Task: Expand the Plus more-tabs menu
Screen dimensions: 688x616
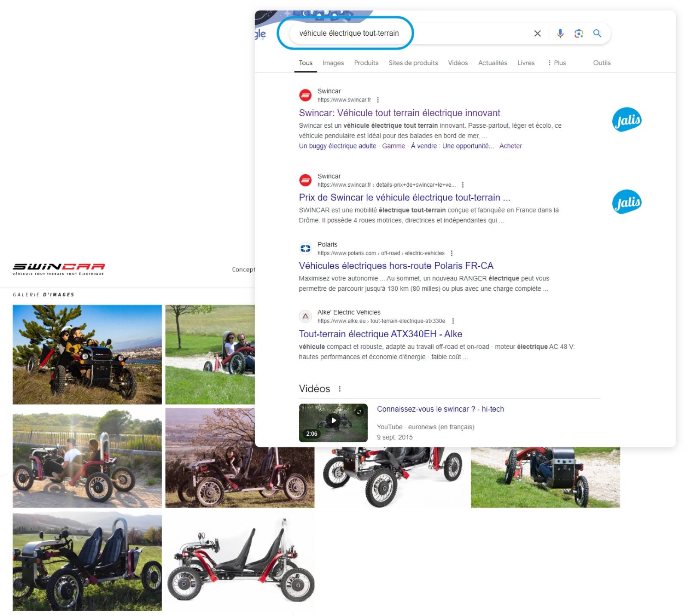Action: [x=556, y=63]
